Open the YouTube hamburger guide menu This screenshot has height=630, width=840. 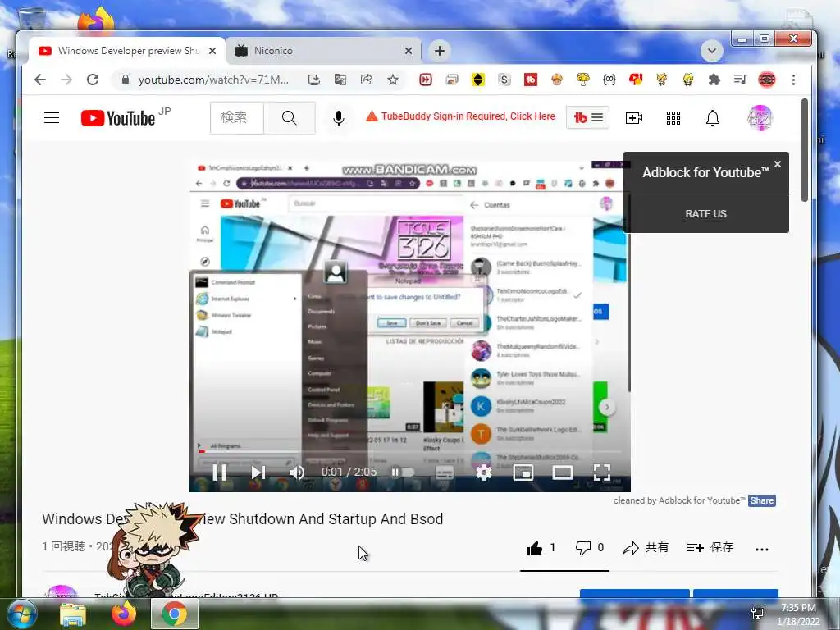[52, 118]
